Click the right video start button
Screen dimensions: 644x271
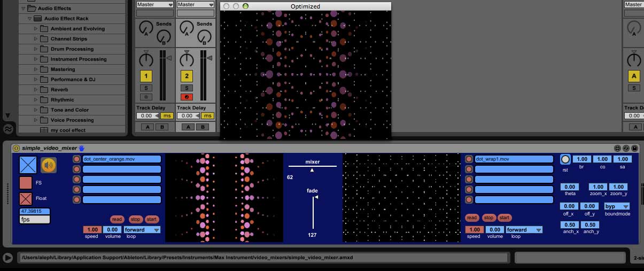click(505, 218)
